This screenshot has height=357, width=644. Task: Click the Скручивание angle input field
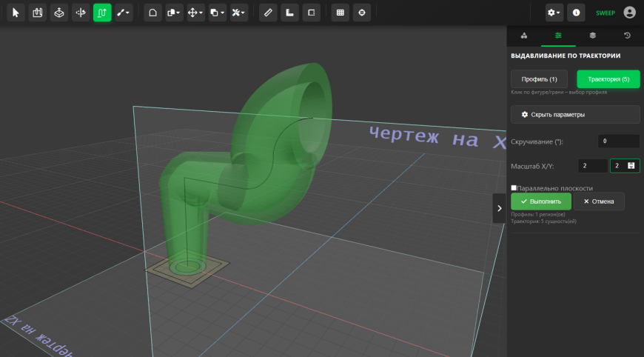[x=619, y=141]
